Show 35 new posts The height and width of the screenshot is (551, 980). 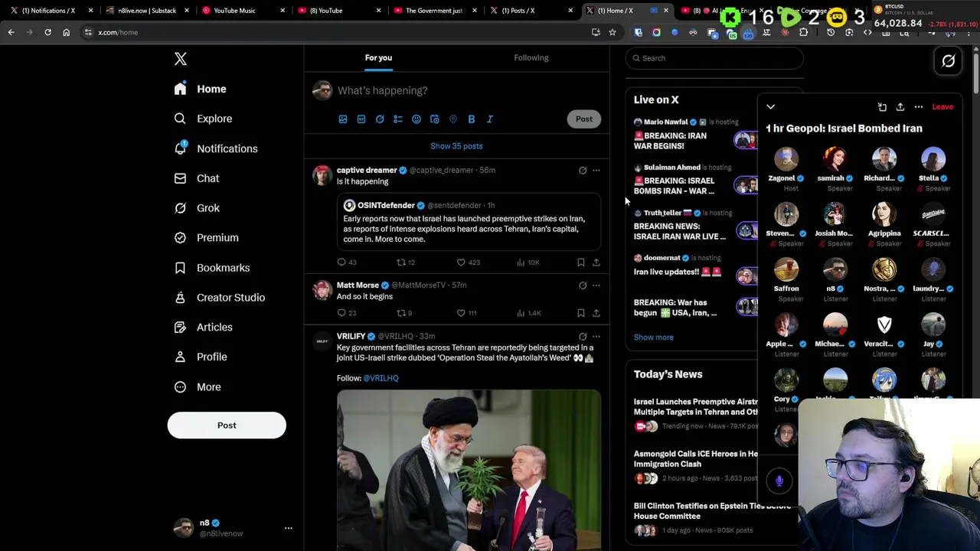(x=456, y=146)
